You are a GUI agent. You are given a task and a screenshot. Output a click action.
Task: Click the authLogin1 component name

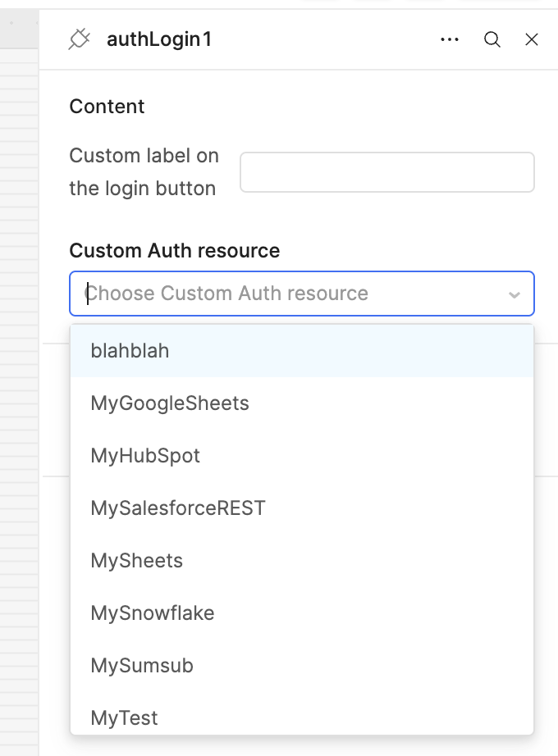click(159, 39)
